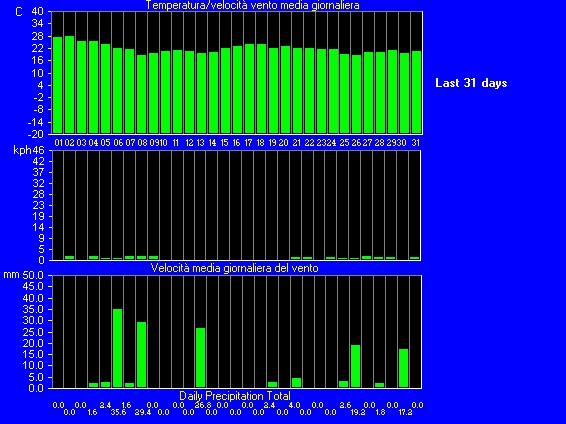Click the 29.4 mm precipitation bar

142,355
